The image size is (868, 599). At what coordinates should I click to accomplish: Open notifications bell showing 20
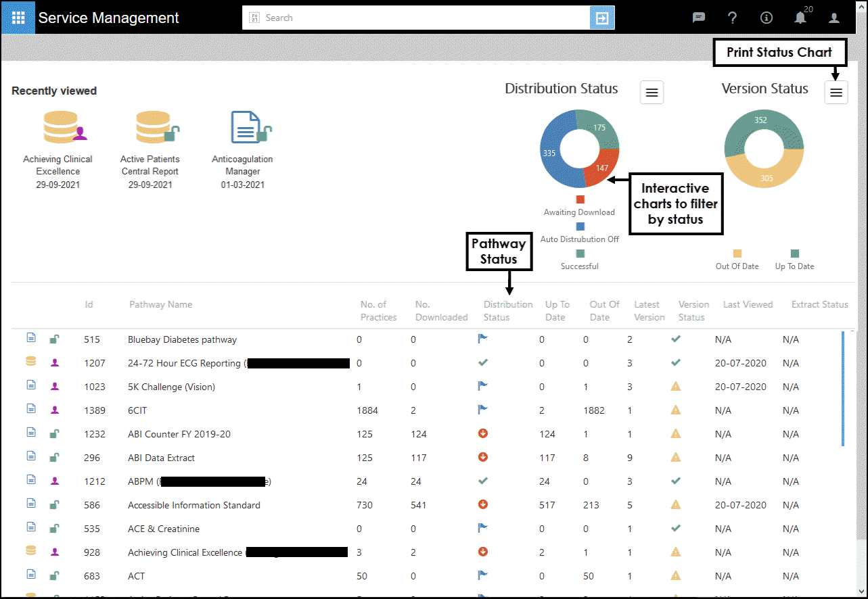800,18
